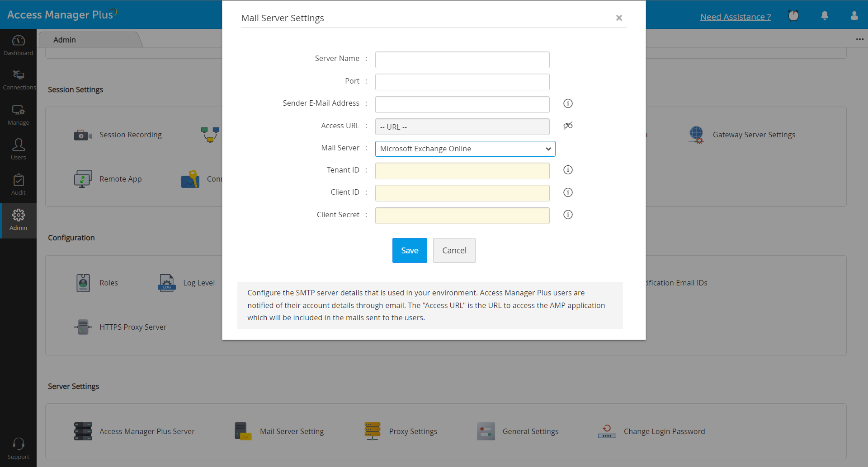The image size is (868, 467).
Task: Click the Cancel button
Action: coord(454,250)
